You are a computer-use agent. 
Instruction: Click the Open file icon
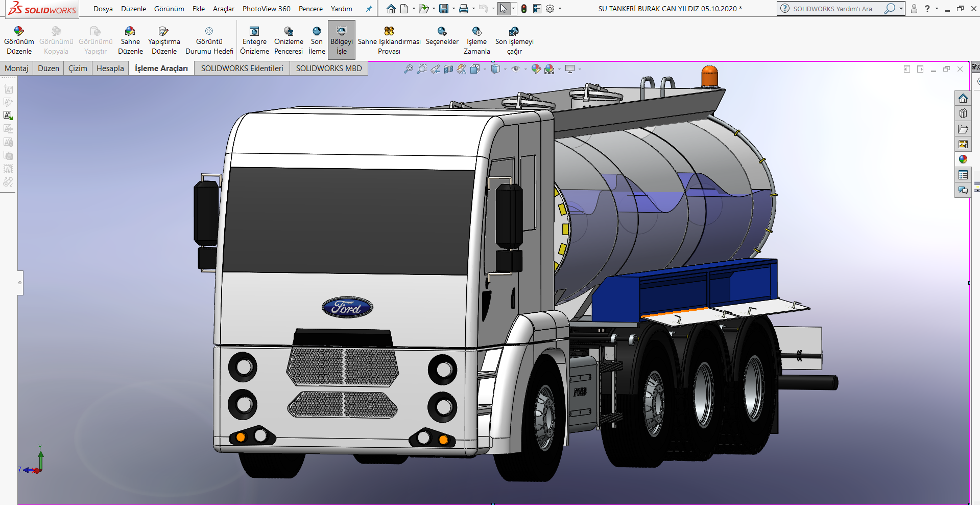click(423, 9)
